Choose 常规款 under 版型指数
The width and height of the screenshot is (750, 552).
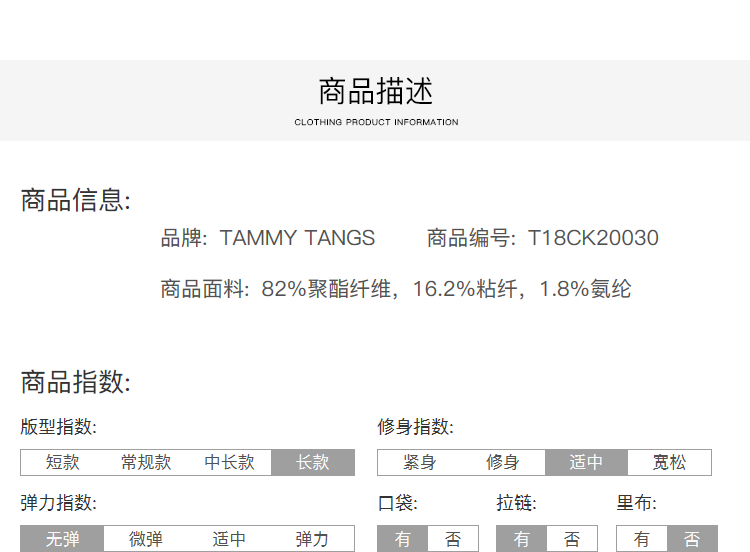point(146,462)
